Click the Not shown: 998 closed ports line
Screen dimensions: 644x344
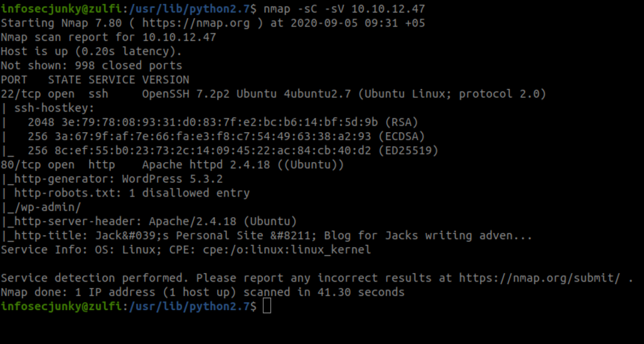tap(92, 66)
